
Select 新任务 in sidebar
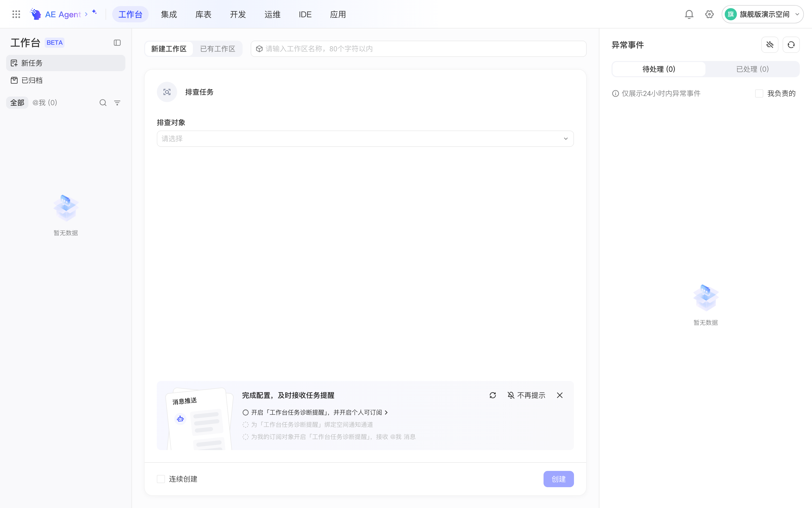point(66,63)
